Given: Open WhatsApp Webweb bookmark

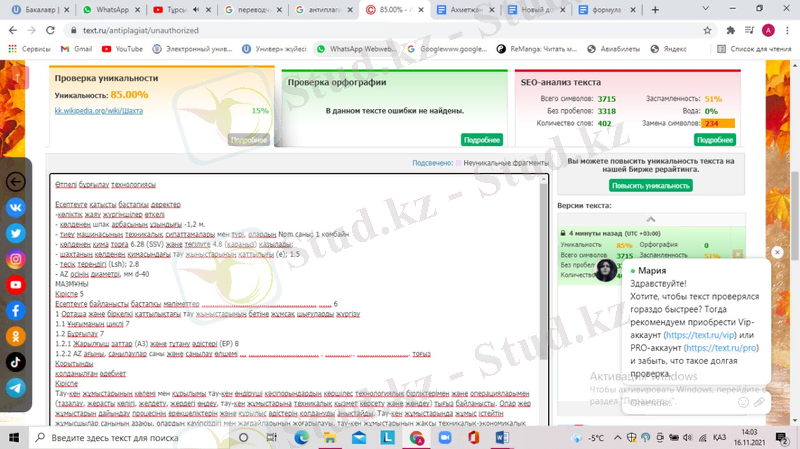Looking at the screenshot, I should point(356,49).
